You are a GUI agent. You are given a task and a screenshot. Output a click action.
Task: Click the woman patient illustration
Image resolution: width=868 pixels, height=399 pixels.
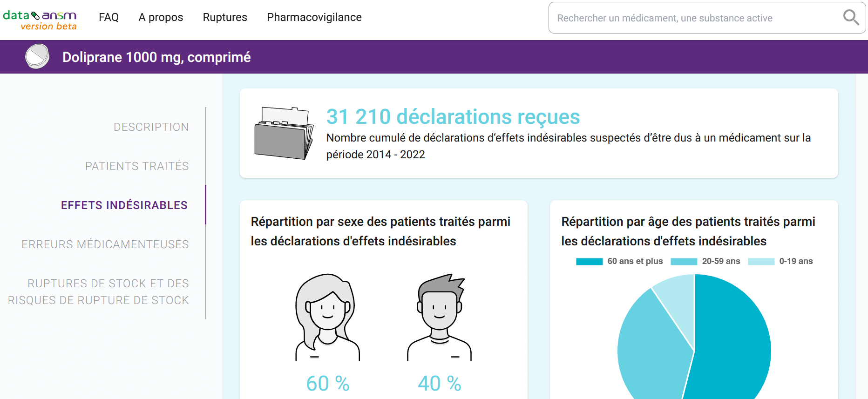[327, 318]
